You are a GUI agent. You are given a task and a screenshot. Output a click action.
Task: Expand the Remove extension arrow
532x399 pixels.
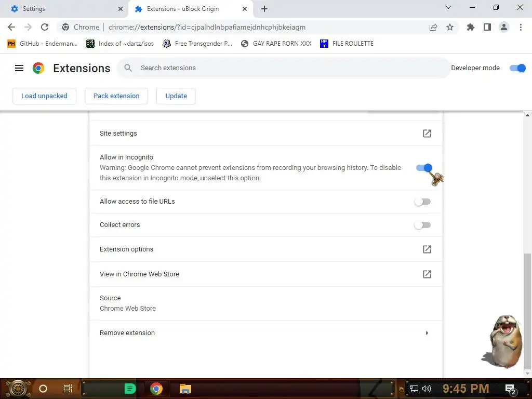click(427, 333)
